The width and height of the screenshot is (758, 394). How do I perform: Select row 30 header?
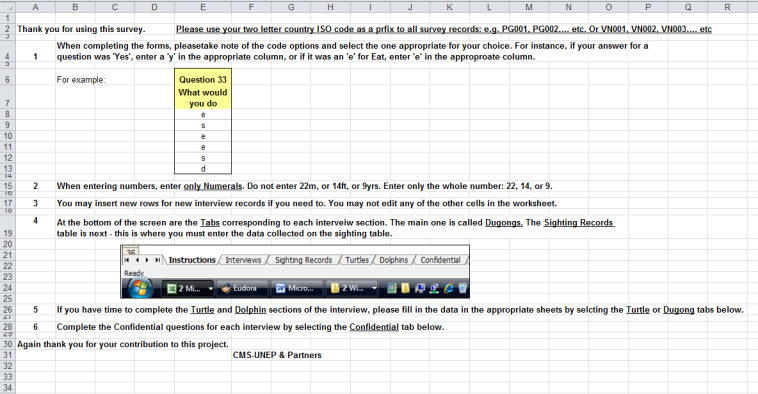click(x=8, y=344)
